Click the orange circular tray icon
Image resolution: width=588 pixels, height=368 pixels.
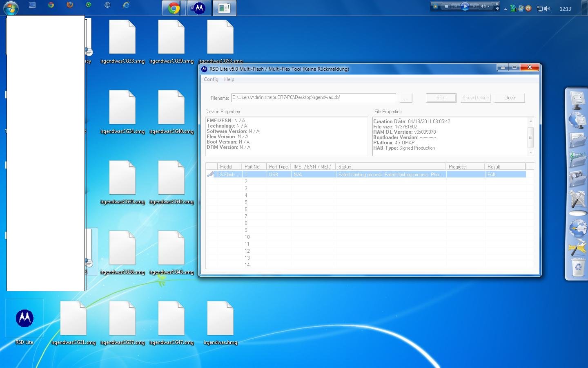pyautogui.click(x=528, y=9)
